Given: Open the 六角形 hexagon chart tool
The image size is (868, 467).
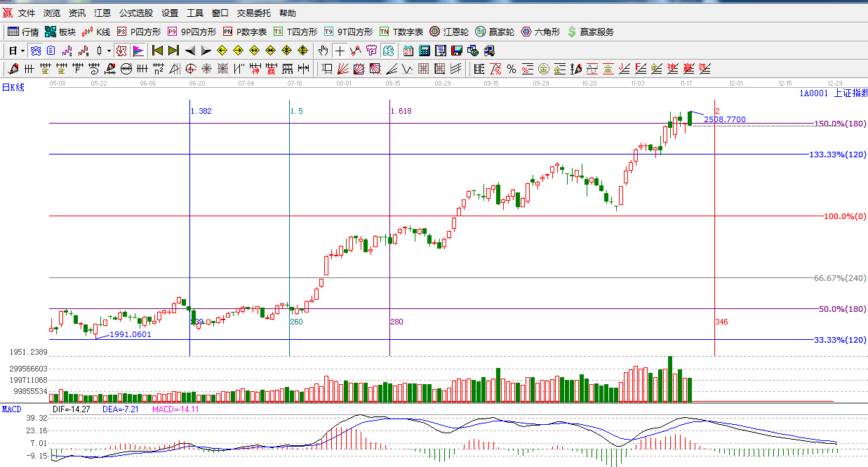Looking at the screenshot, I should pyautogui.click(x=540, y=32).
